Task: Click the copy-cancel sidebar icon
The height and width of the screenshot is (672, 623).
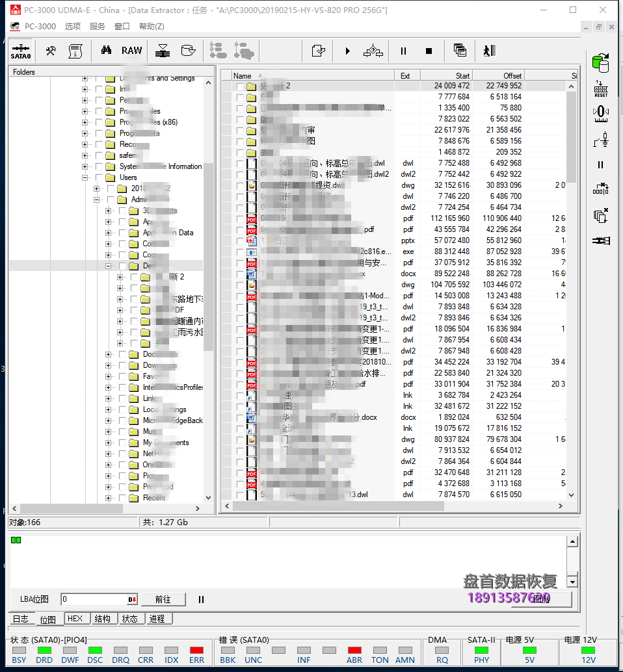Action: 601,215
